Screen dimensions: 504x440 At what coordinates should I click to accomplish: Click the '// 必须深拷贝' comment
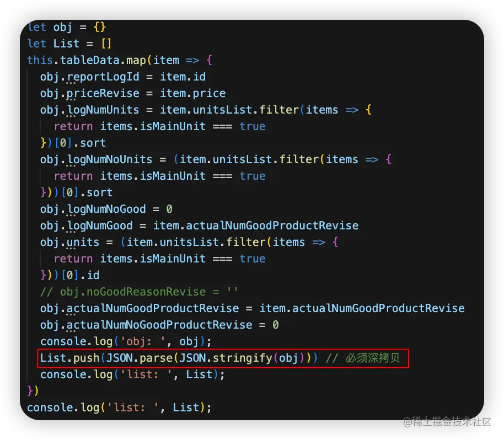coord(363,358)
